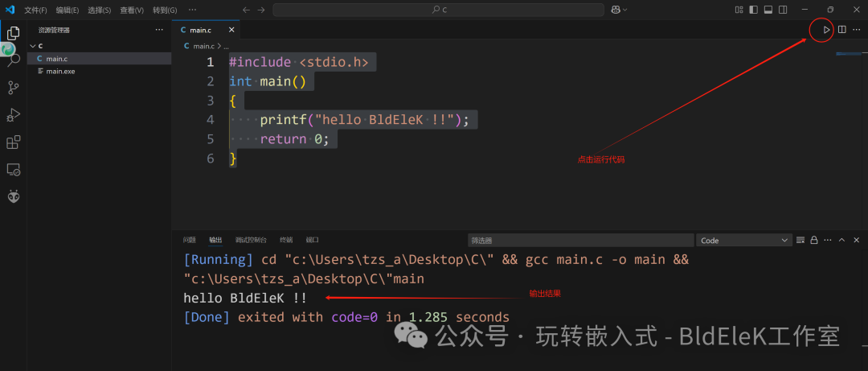
Task: Open the Remote Explorer view
Action: pyautogui.click(x=14, y=169)
